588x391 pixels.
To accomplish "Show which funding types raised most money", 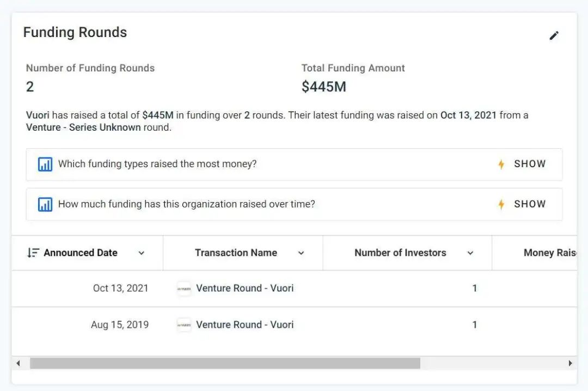I will tap(529, 164).
